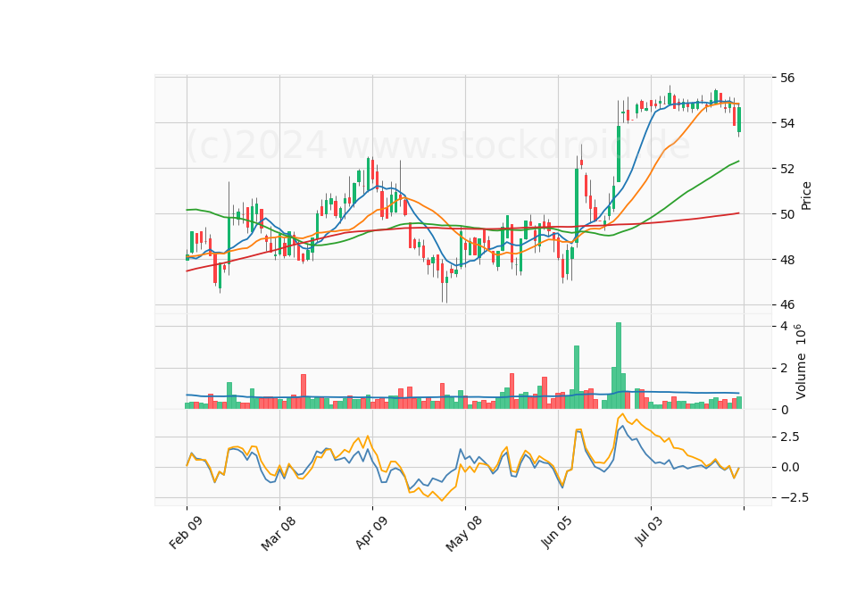Image resolution: width=857 pixels, height=616 pixels.
Task: Click the 46 price tick label
Action: click(787, 305)
